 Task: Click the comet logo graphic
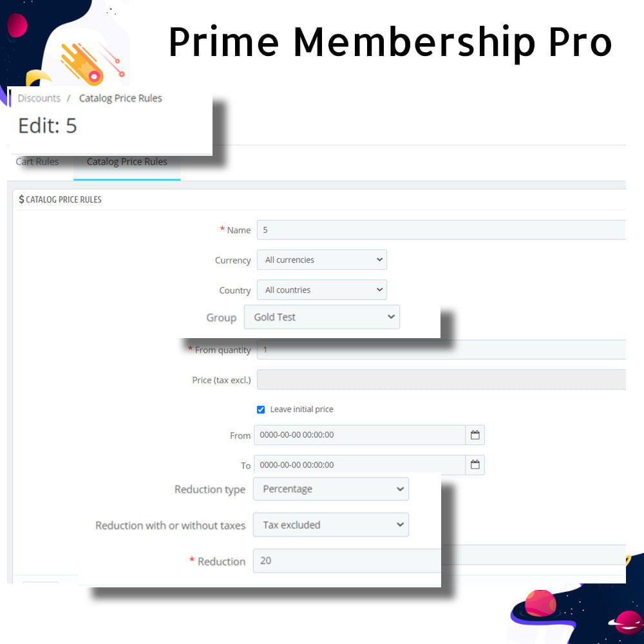tap(88, 62)
